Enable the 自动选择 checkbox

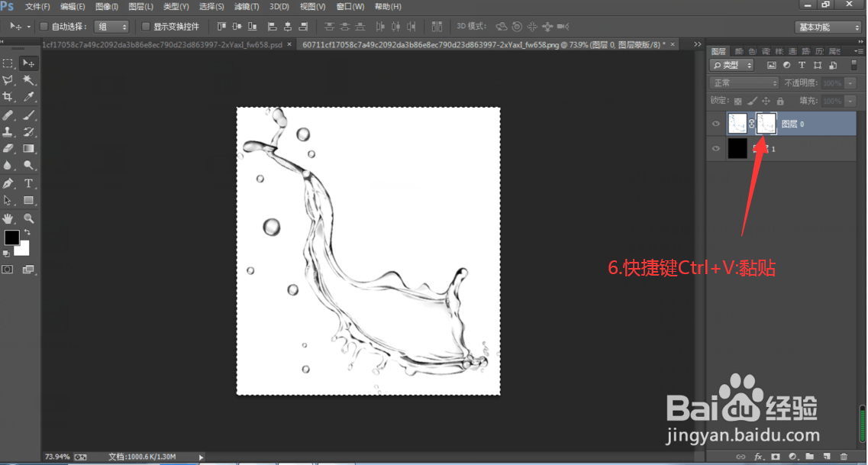pos(44,27)
